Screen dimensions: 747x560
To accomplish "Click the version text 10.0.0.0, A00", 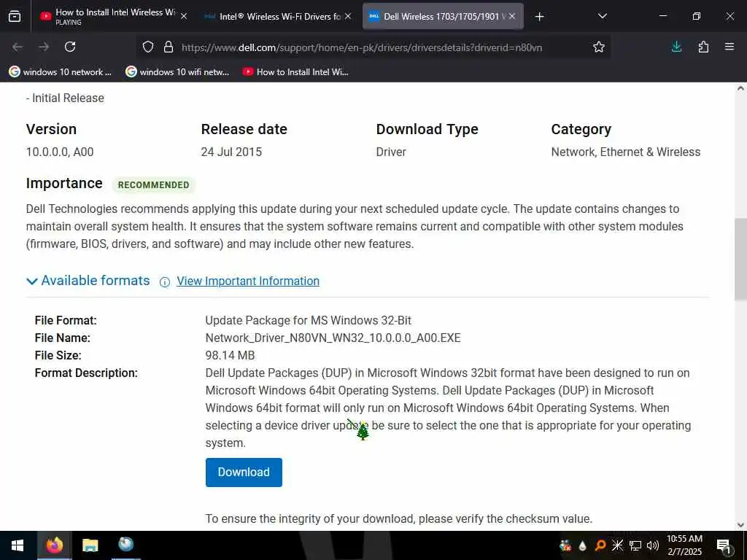I will coord(60,152).
